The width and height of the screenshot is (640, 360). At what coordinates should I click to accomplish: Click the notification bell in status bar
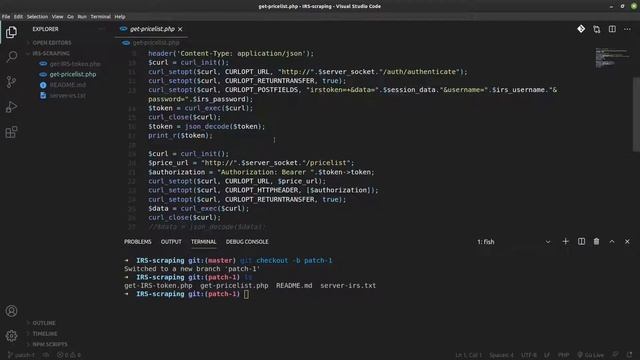[630, 355]
